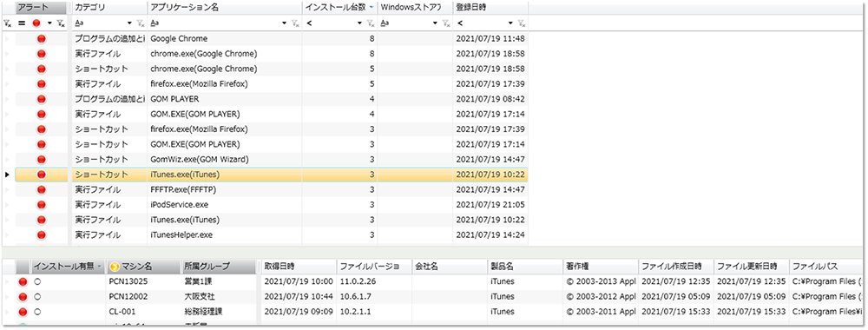Click file version 11.0.2.26

pos(358,281)
